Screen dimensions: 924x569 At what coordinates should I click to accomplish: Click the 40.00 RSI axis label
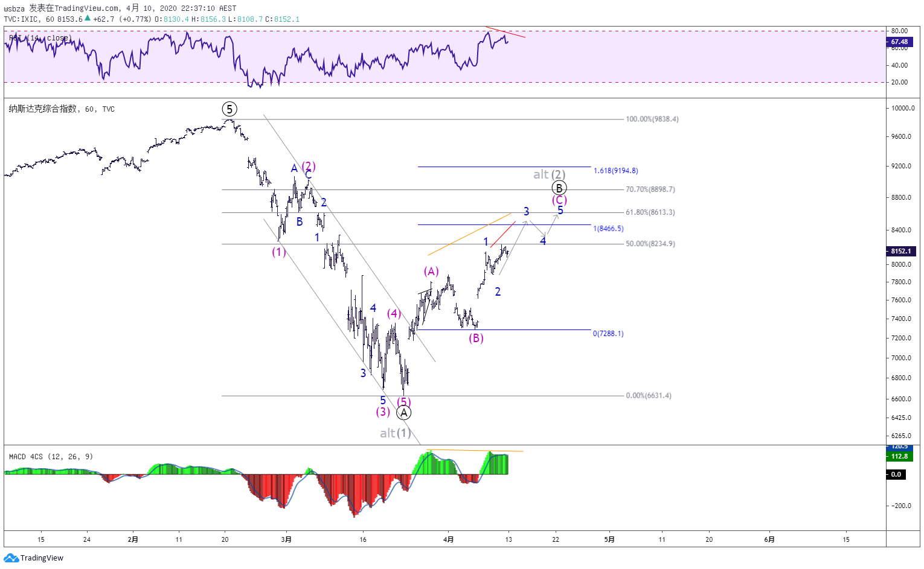[900, 66]
